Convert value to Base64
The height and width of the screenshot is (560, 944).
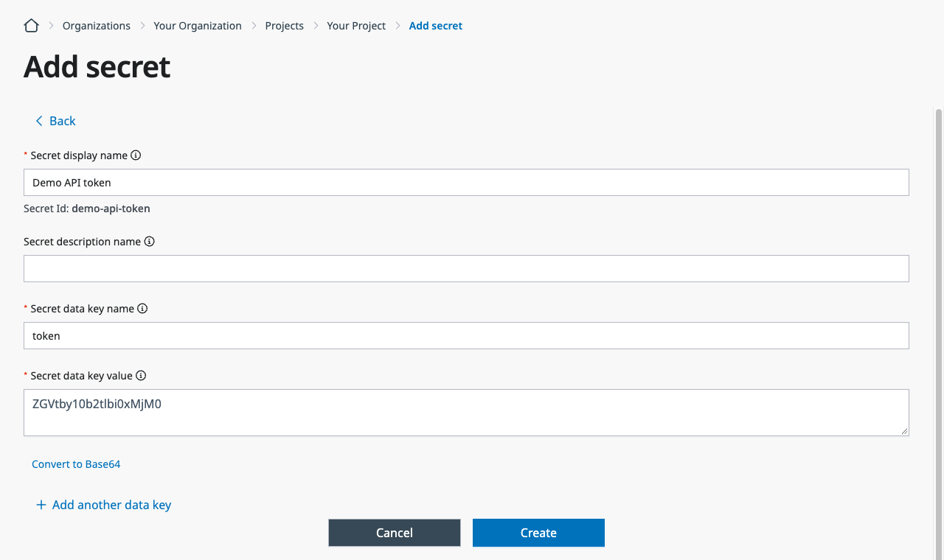pos(76,464)
